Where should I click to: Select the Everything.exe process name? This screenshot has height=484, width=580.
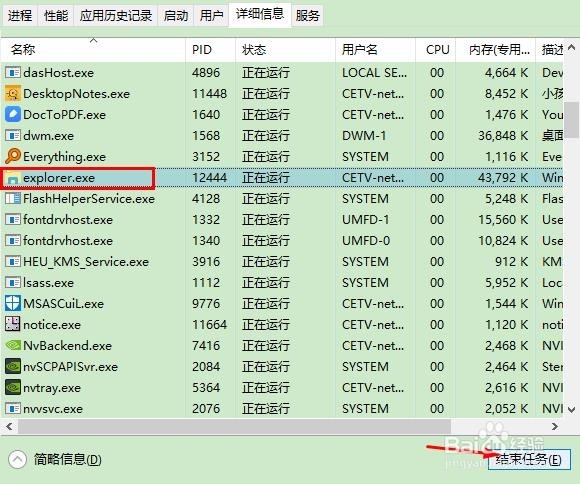coord(64,157)
